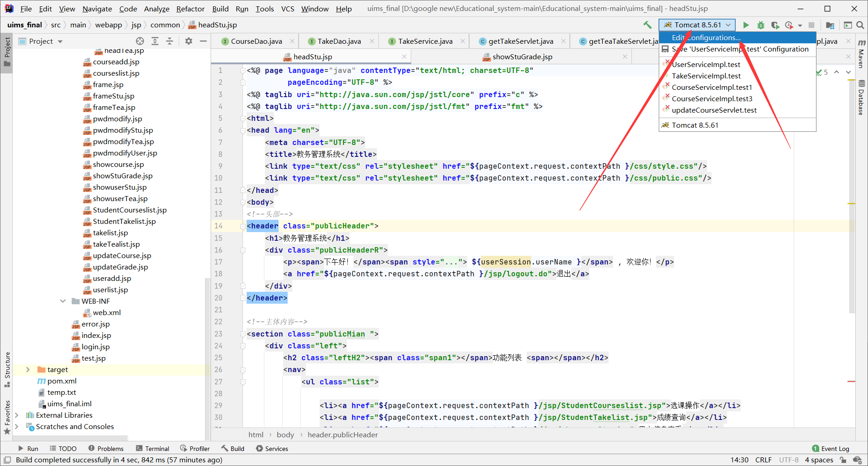Screen dimensions: 868x466
Task: Expand Scratches and Consoles node
Action: tap(17, 426)
